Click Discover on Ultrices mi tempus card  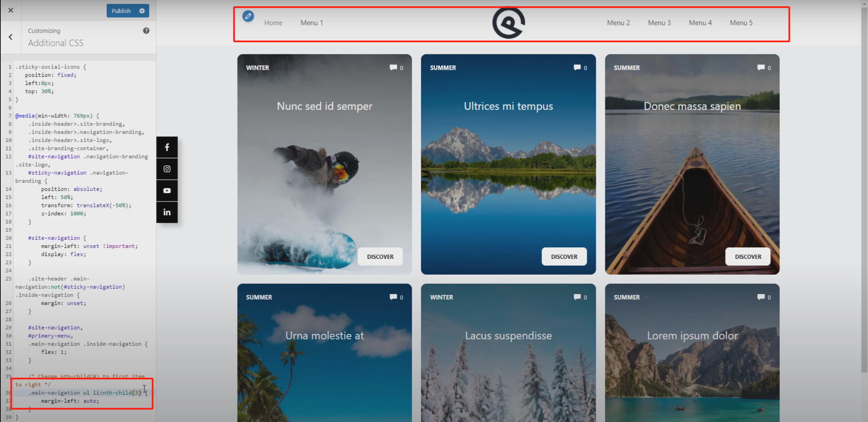[564, 256]
